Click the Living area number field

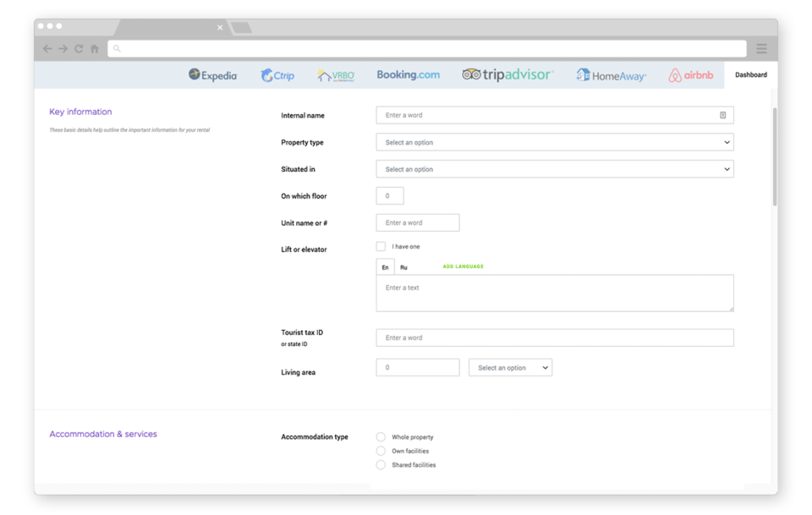click(x=417, y=368)
